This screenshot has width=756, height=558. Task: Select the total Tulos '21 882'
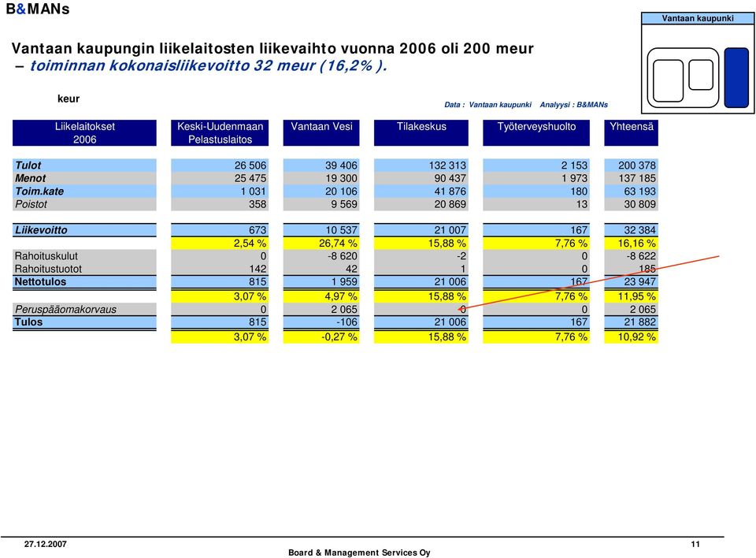point(639,322)
